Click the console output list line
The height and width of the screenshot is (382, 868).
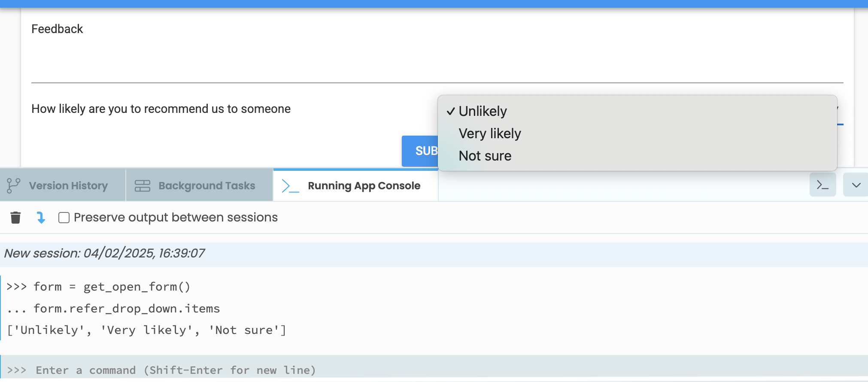146,330
